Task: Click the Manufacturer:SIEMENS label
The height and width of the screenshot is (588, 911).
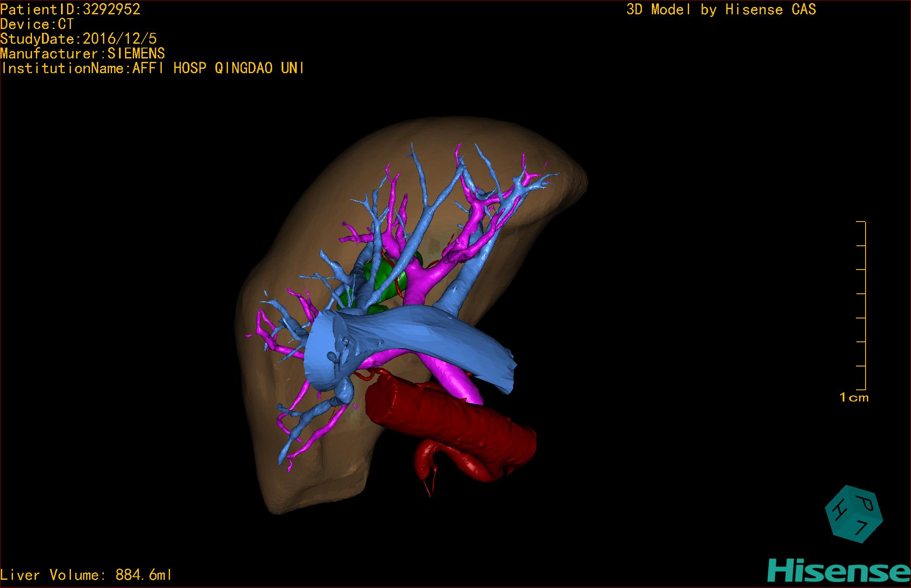Action: click(82, 54)
